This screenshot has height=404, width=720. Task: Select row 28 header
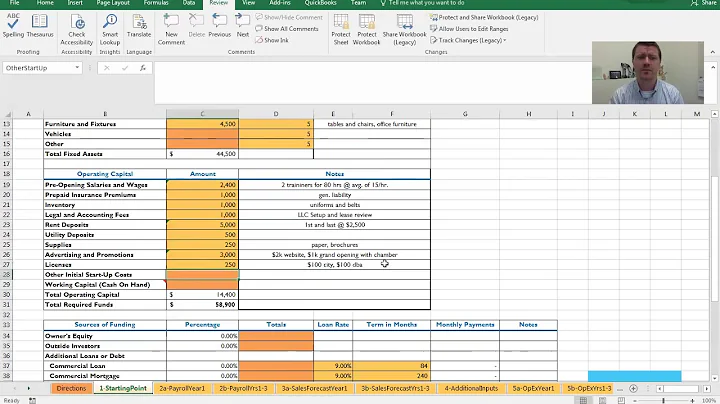pos(6,275)
